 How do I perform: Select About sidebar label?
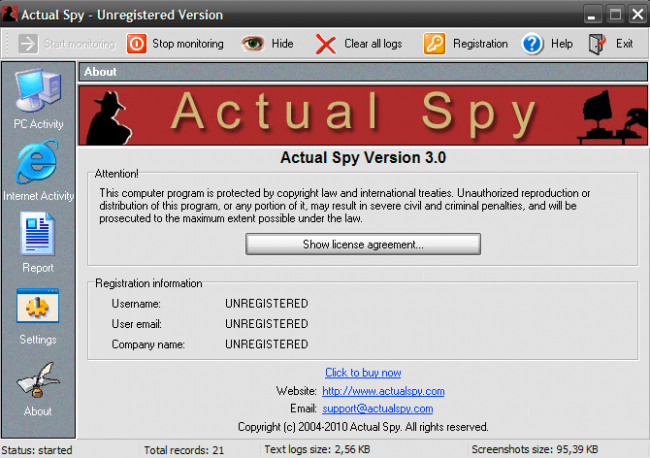[x=38, y=411]
